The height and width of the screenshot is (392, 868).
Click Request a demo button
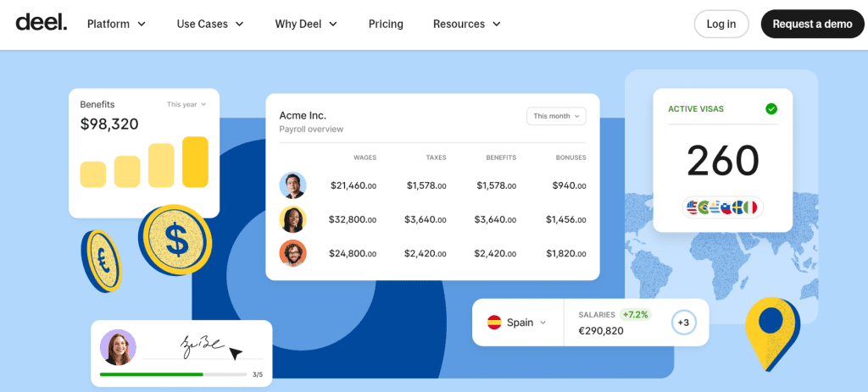coord(812,24)
